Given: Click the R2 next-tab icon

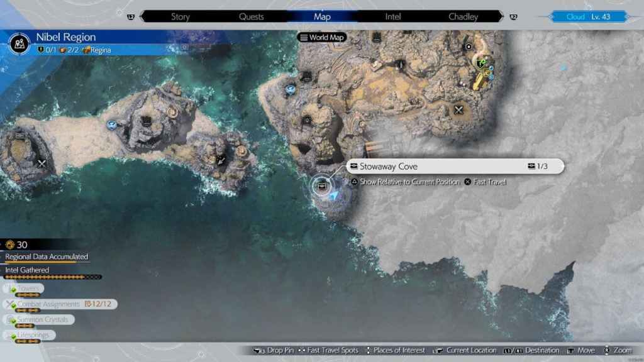Looking at the screenshot, I should click(513, 17).
